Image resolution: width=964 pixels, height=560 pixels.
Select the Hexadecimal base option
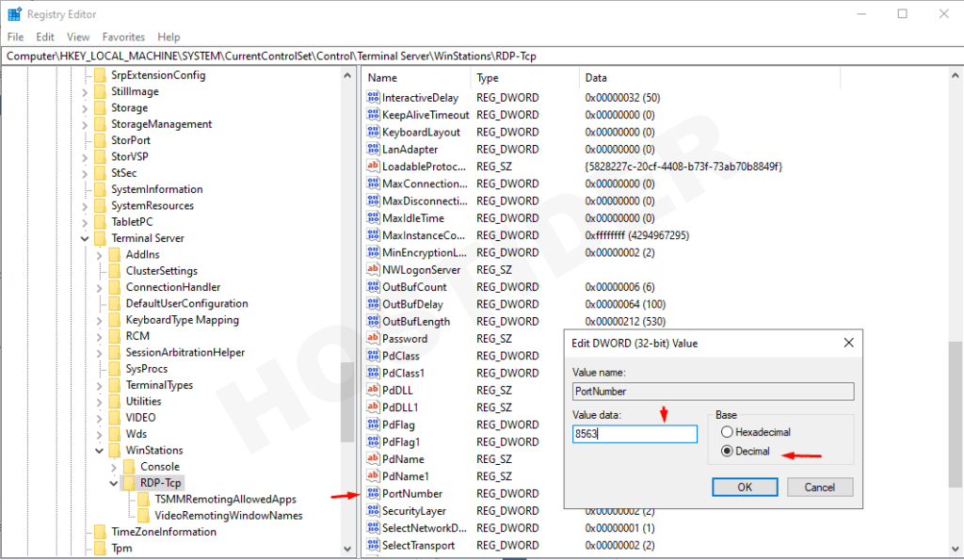pyautogui.click(x=726, y=432)
